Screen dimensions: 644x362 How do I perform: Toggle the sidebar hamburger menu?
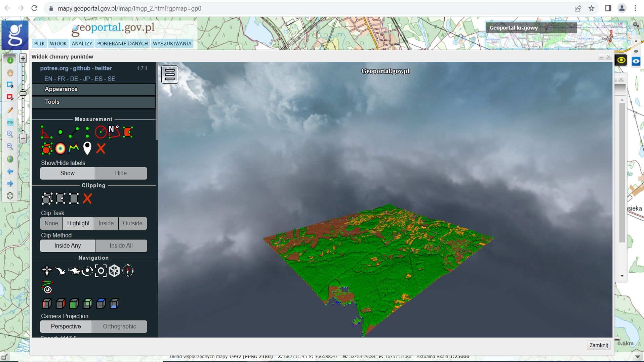[x=170, y=75]
